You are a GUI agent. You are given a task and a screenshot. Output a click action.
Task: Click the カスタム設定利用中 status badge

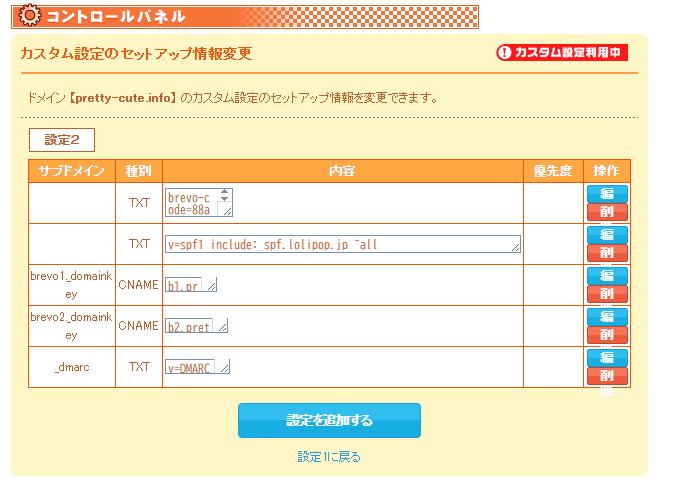pyautogui.click(x=562, y=53)
